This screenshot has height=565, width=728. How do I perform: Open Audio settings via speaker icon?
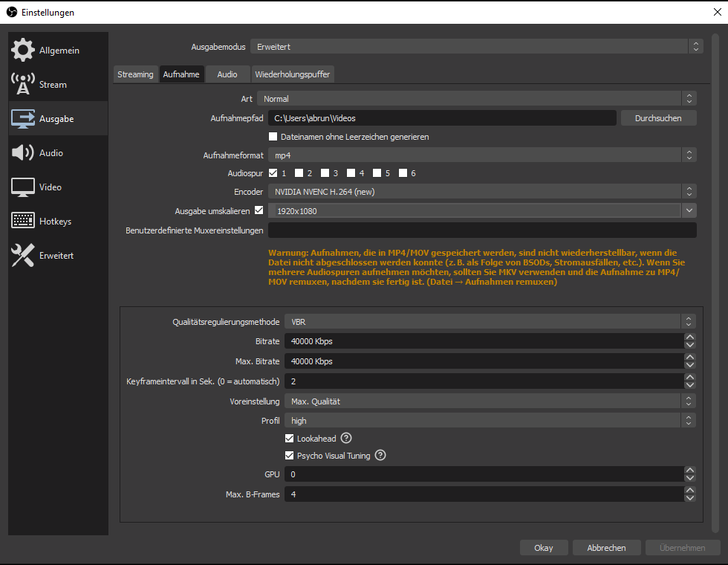[23, 152]
